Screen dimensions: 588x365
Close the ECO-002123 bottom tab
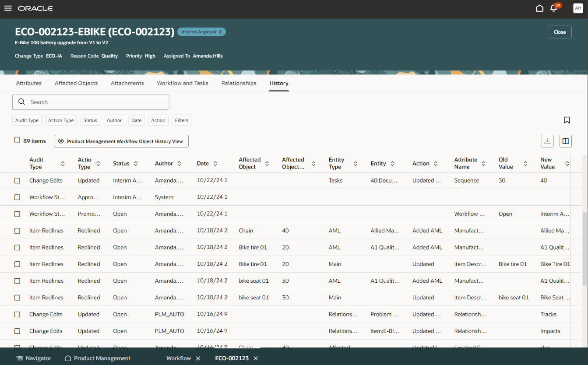[256, 358]
